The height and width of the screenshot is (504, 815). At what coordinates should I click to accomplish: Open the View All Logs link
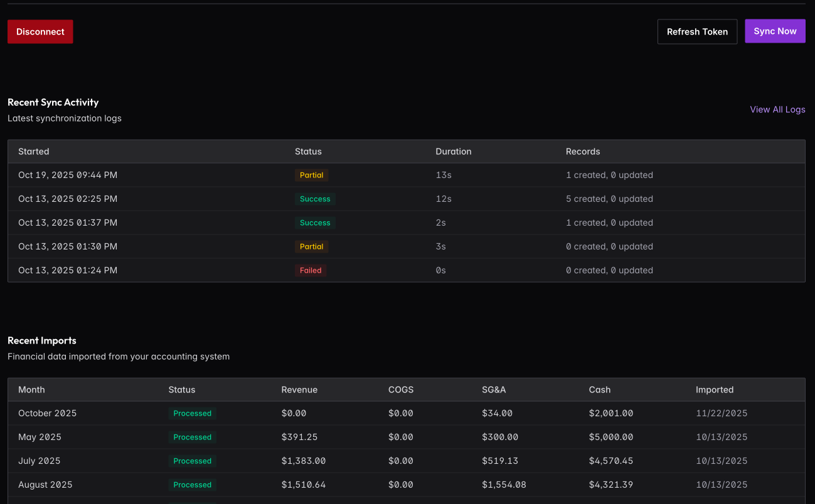(x=777, y=110)
